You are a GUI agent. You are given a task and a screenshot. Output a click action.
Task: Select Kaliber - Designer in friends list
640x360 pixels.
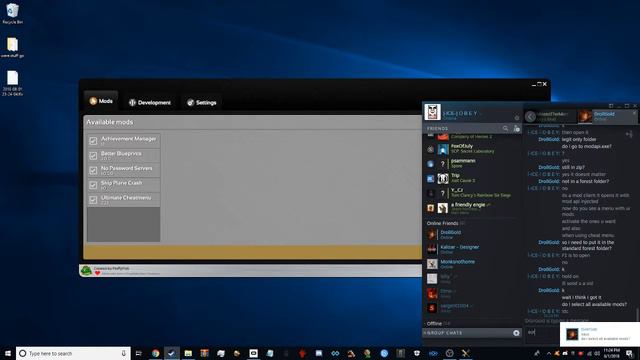tap(472, 249)
